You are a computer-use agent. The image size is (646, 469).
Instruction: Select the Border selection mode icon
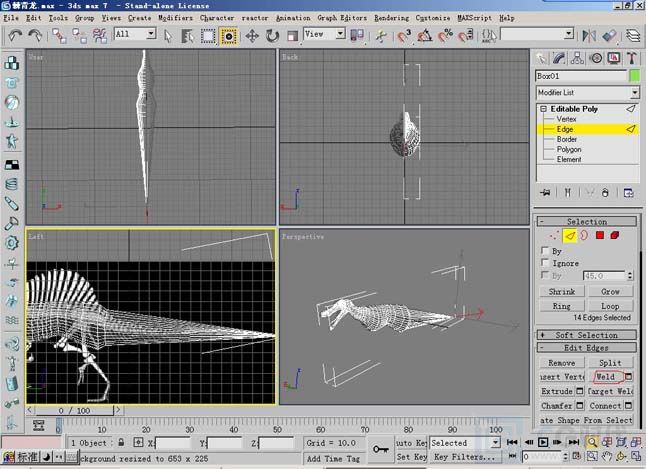(584, 236)
